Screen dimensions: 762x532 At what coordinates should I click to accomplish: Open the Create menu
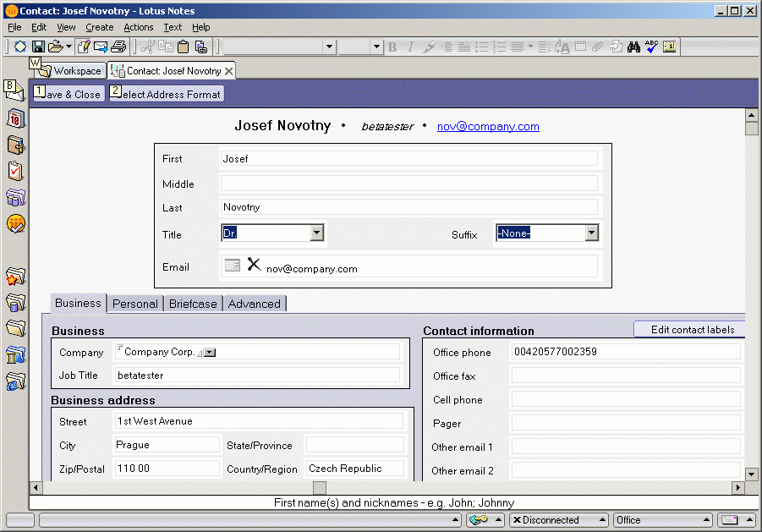pyautogui.click(x=100, y=27)
